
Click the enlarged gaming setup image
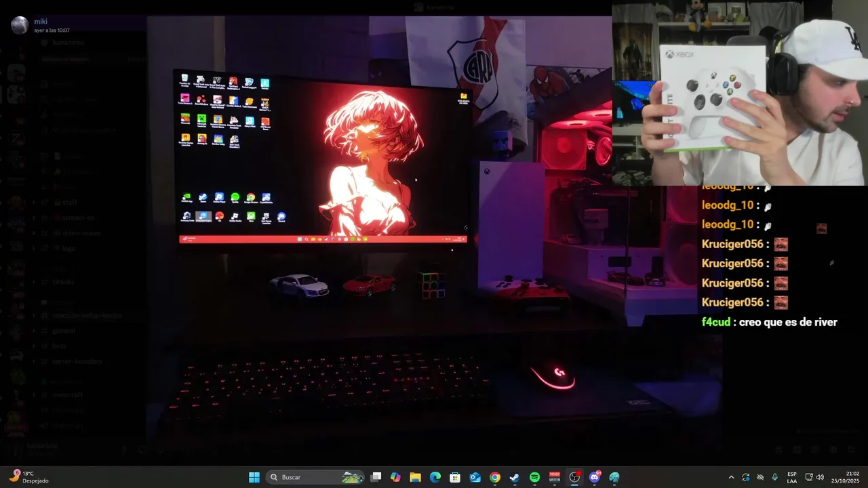(x=434, y=231)
